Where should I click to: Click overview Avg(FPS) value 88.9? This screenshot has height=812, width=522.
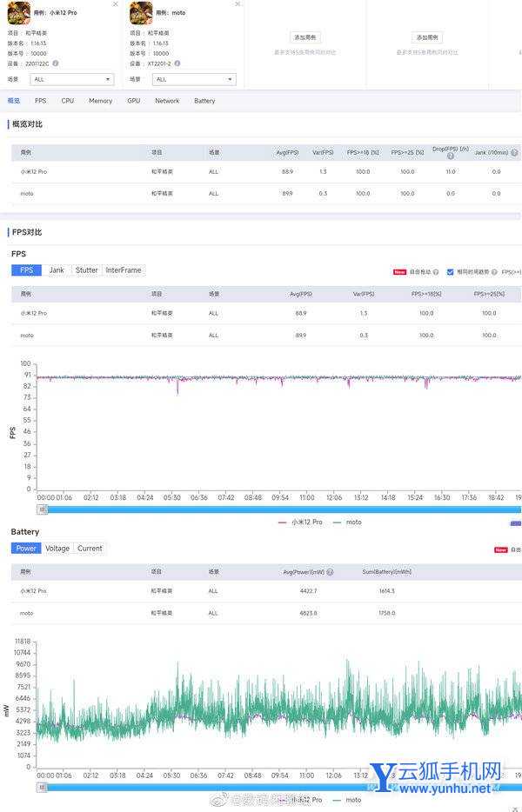287,171
